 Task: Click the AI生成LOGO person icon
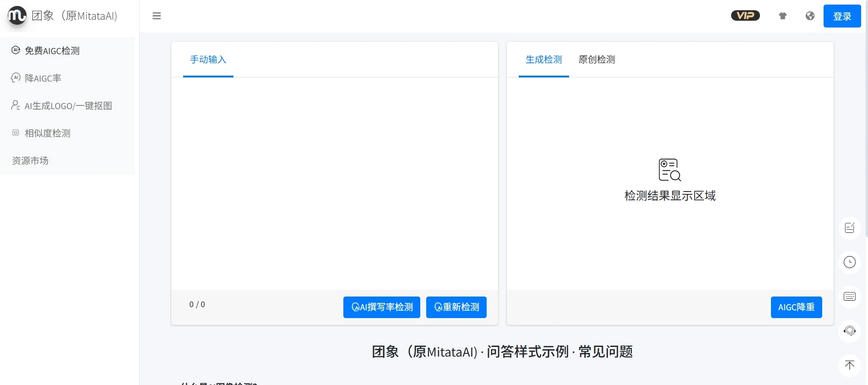(x=16, y=105)
